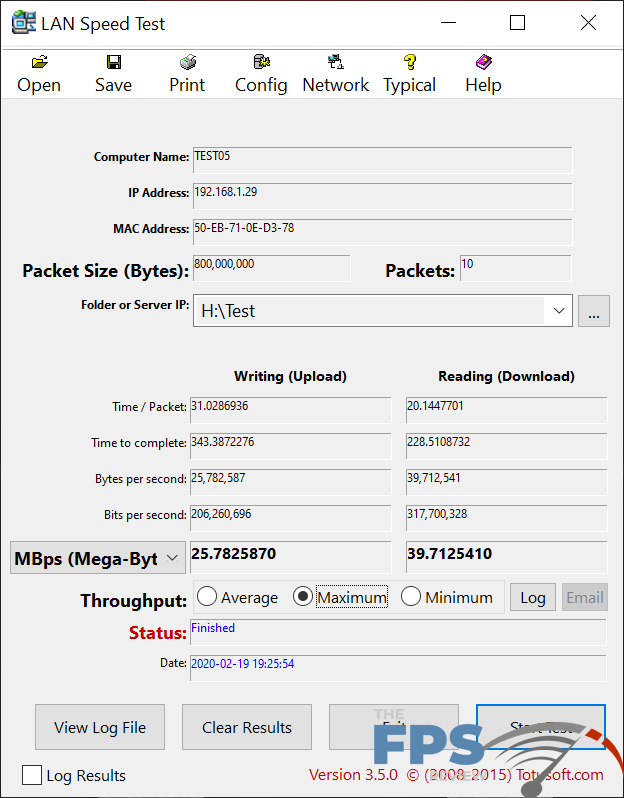This screenshot has width=624, height=798.
Task: Click the Email button
Action: point(585,597)
